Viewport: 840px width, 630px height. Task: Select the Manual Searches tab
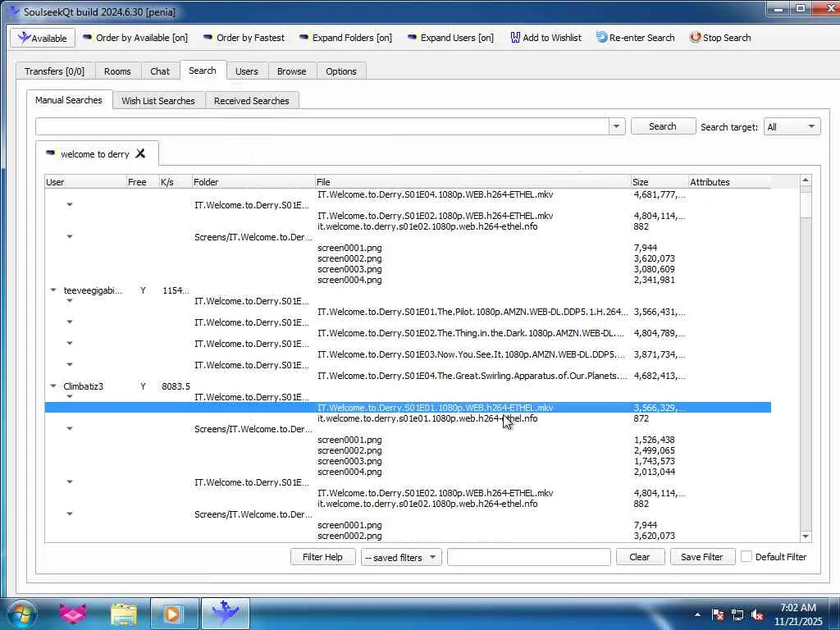point(69,100)
